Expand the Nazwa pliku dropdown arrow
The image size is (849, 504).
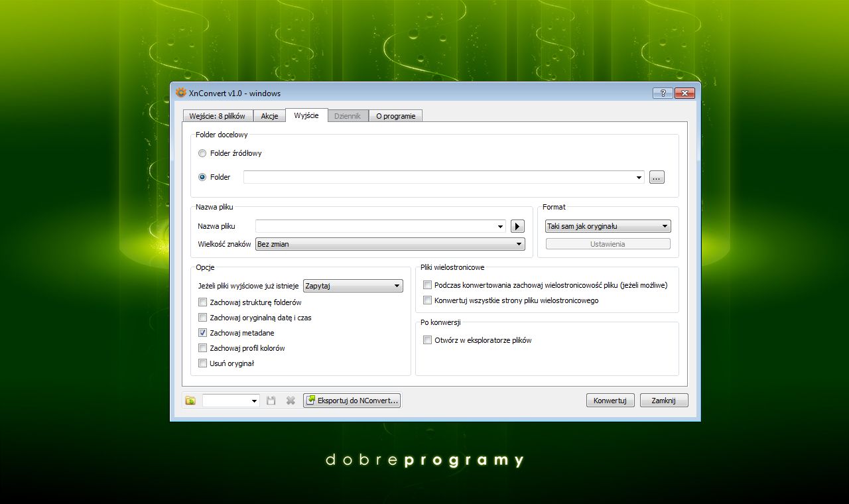pos(501,226)
